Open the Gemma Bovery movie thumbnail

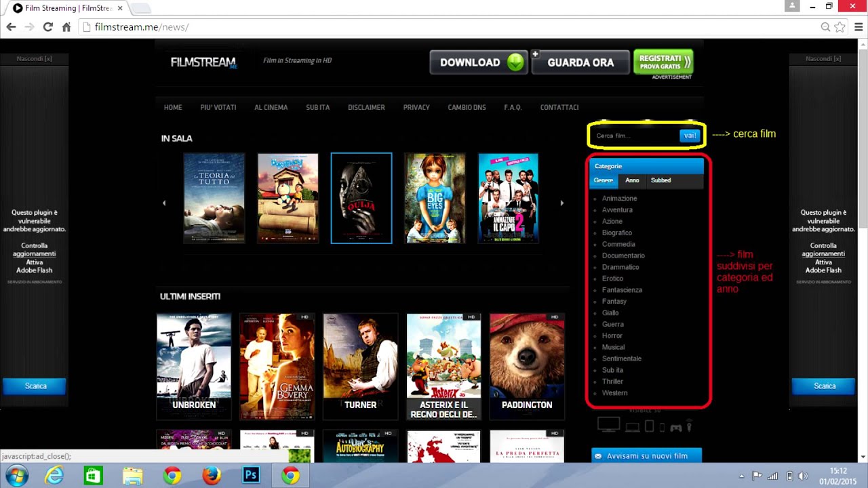(x=277, y=366)
